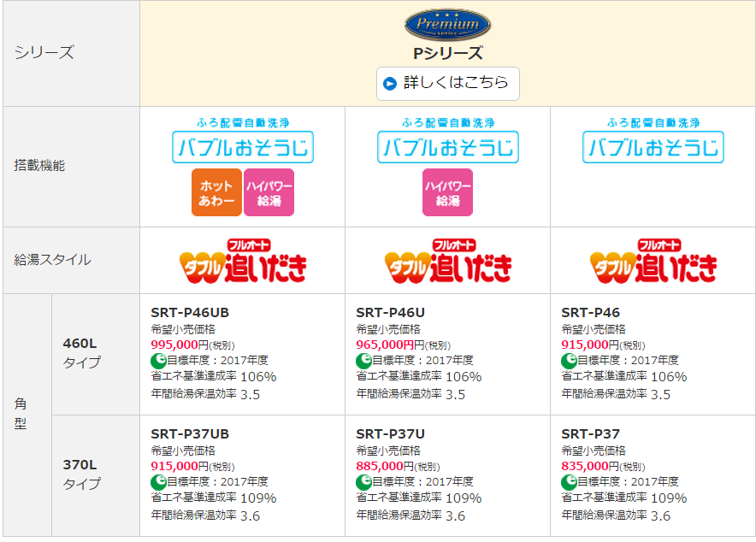This screenshot has height=542, width=756.
Task: Click the 915,000円 price under SRT-P37UB
Action: pos(180,467)
